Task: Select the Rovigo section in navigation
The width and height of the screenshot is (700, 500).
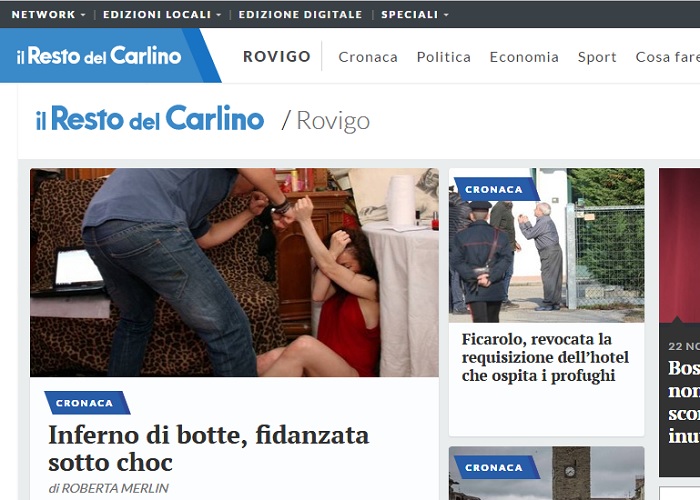Action: point(277,57)
